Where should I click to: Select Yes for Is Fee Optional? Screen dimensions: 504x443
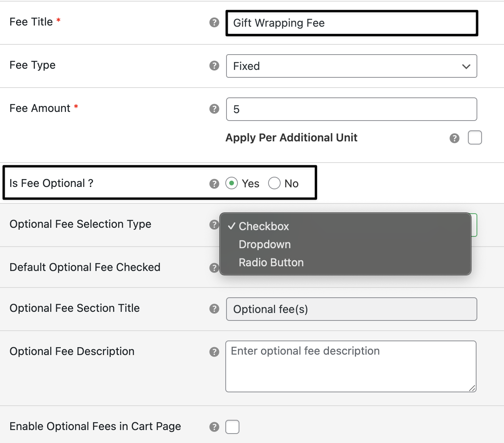coord(232,183)
